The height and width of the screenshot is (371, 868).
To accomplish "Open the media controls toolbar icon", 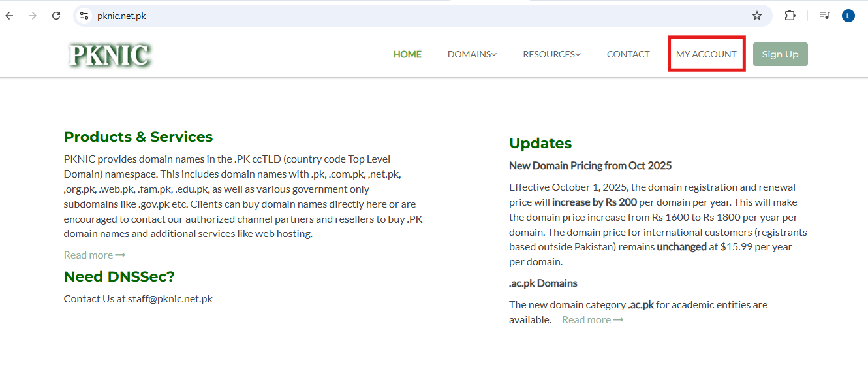I will (825, 16).
